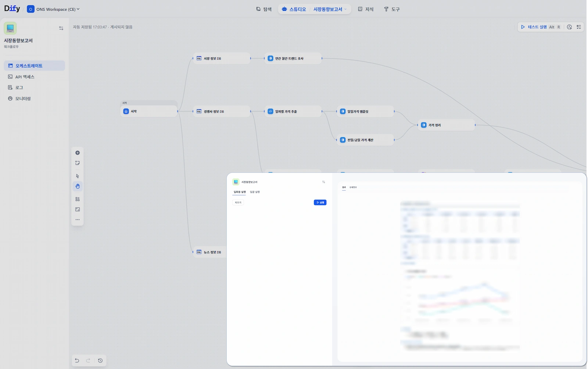588x369 pixels.
Task: Select the hand pan tool
Action: pyautogui.click(x=78, y=186)
